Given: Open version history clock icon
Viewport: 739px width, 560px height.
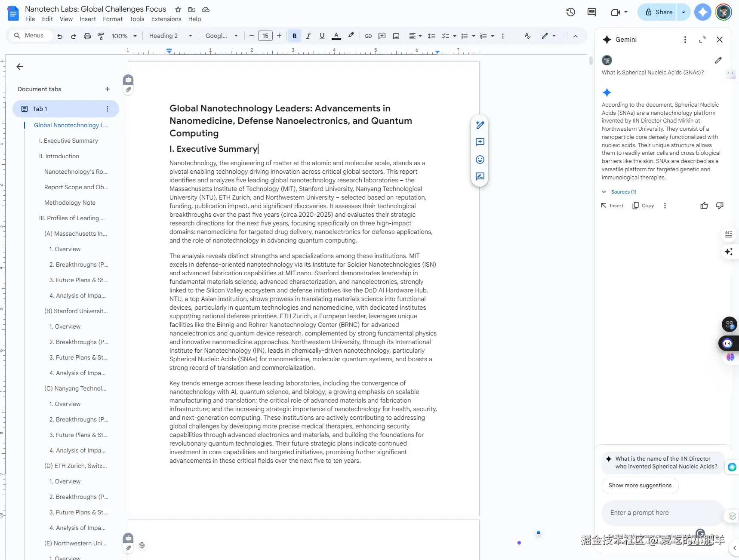Looking at the screenshot, I should [x=571, y=12].
